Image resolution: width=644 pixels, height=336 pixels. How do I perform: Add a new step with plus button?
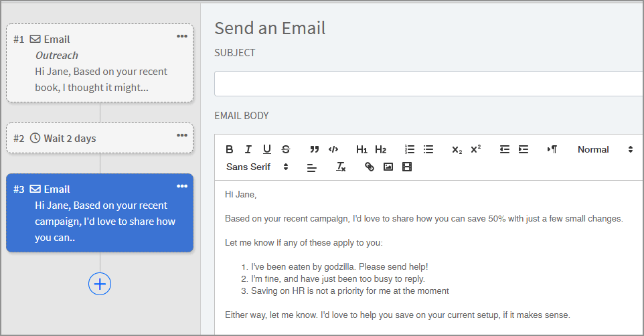click(x=100, y=284)
